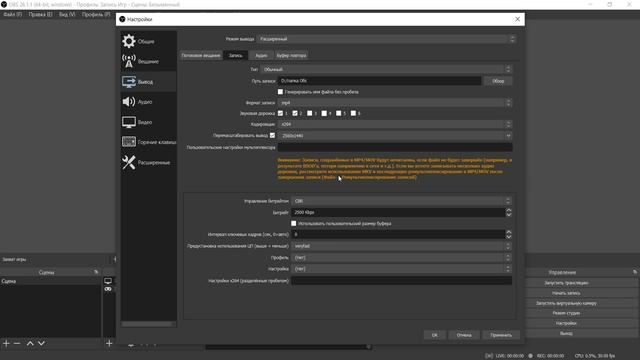Toggle audio track 2 checkbox

pos(295,113)
